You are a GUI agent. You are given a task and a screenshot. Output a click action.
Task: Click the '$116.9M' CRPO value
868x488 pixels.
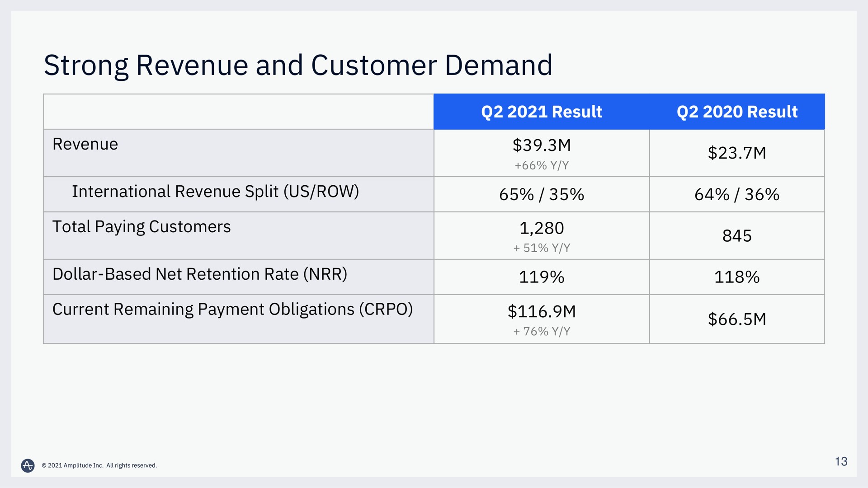coord(542,311)
